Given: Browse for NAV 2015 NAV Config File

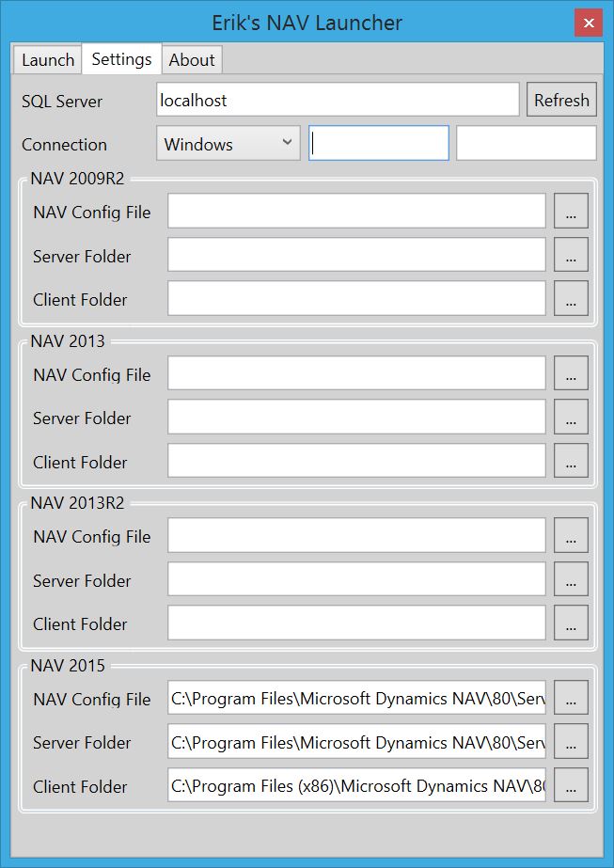Looking at the screenshot, I should (571, 698).
